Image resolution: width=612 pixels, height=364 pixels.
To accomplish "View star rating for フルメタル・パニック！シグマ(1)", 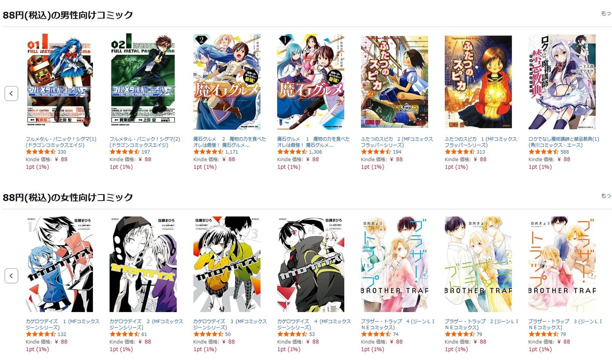I will click(40, 152).
